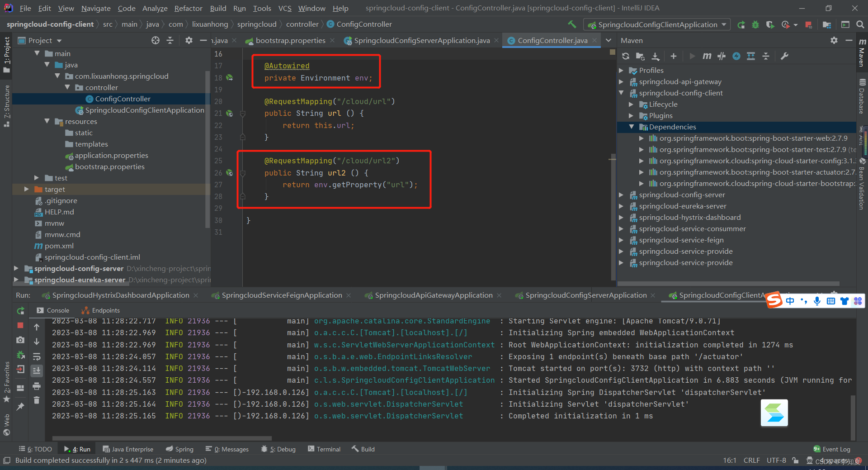Screen dimensions: 868x470
Task: Click UTF-8 encoding in status bar
Action: click(776, 460)
